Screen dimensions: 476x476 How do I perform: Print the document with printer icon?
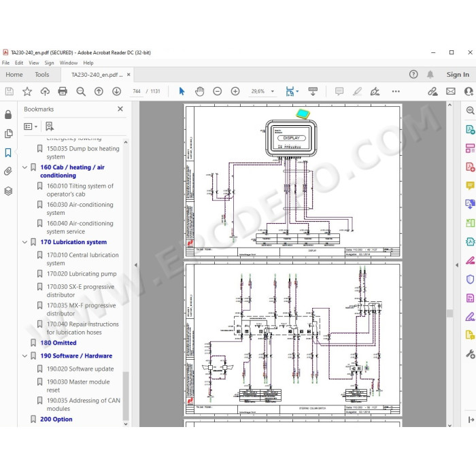63,91
